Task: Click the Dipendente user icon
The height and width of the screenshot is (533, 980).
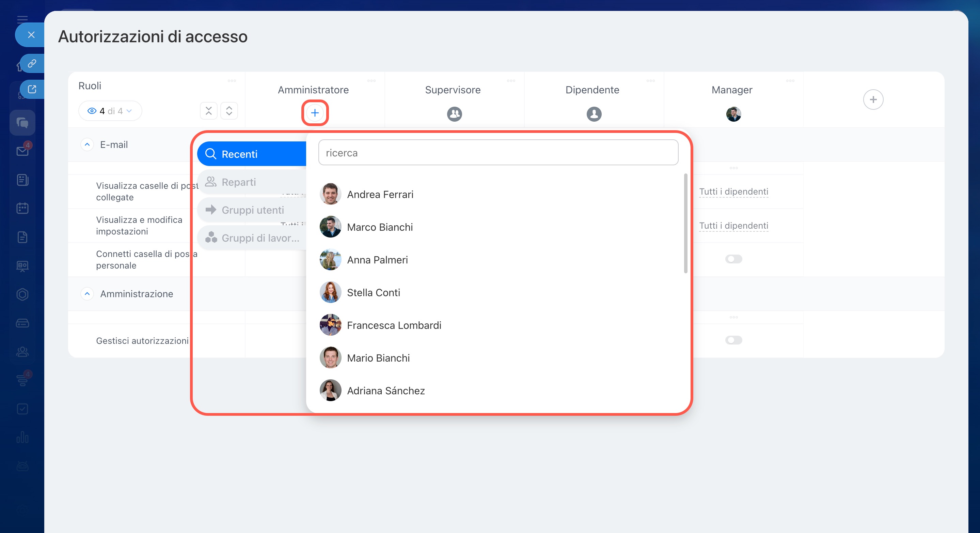Action: click(x=594, y=114)
